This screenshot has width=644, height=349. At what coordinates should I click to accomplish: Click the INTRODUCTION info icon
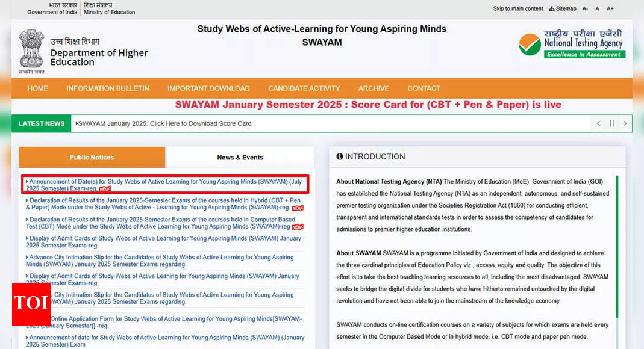pyautogui.click(x=340, y=156)
